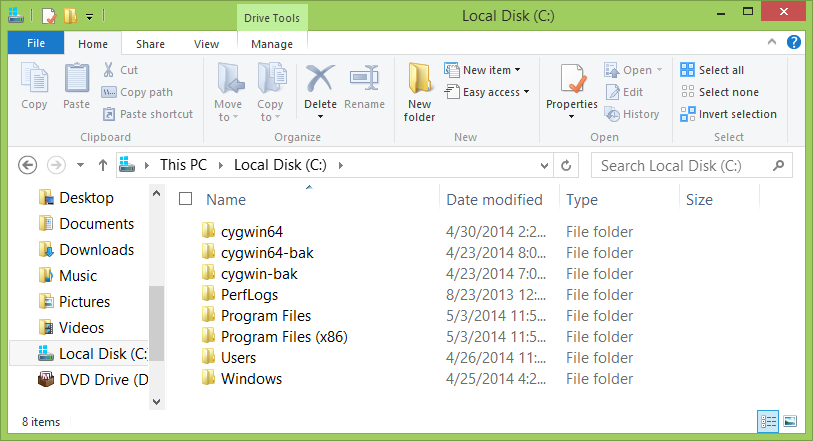This screenshot has height=441, width=813.
Task: Expand the Easy access dropdown
Action: coord(526,92)
